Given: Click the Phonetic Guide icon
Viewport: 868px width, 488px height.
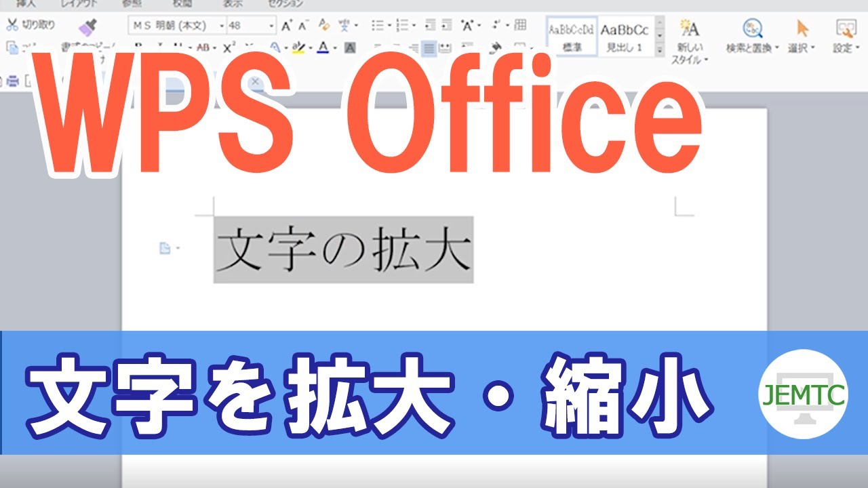Looking at the screenshot, I should (344, 25).
